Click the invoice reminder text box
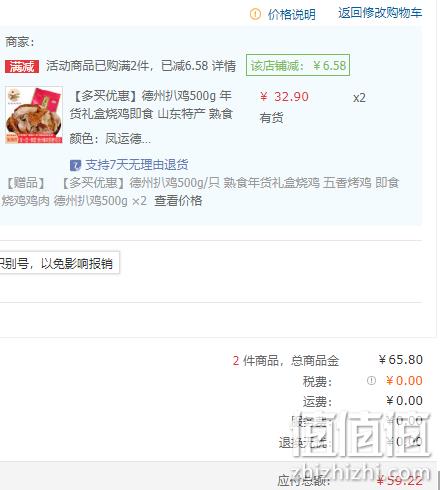This screenshot has width=440, height=490. coord(59,263)
